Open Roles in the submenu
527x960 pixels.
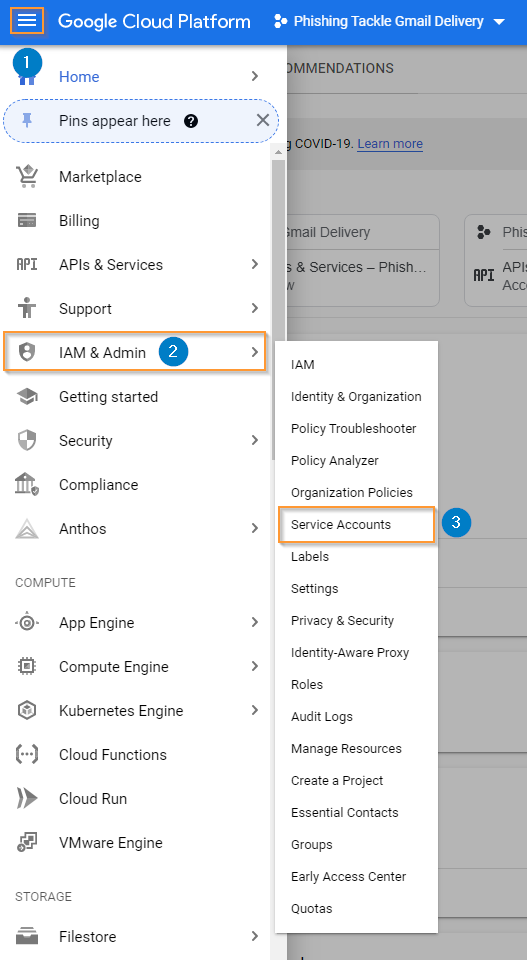point(356,684)
